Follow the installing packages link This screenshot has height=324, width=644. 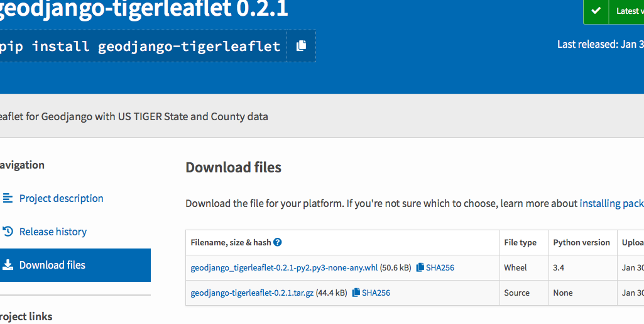[611, 204]
